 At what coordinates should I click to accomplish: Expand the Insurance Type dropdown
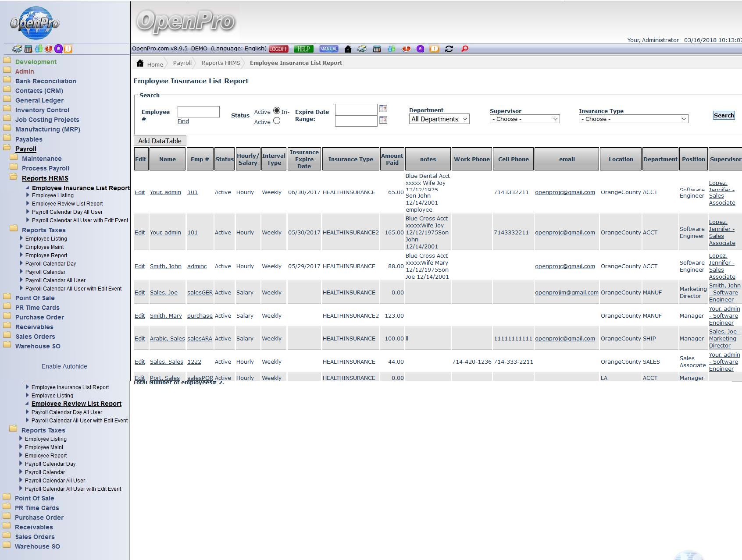point(633,119)
